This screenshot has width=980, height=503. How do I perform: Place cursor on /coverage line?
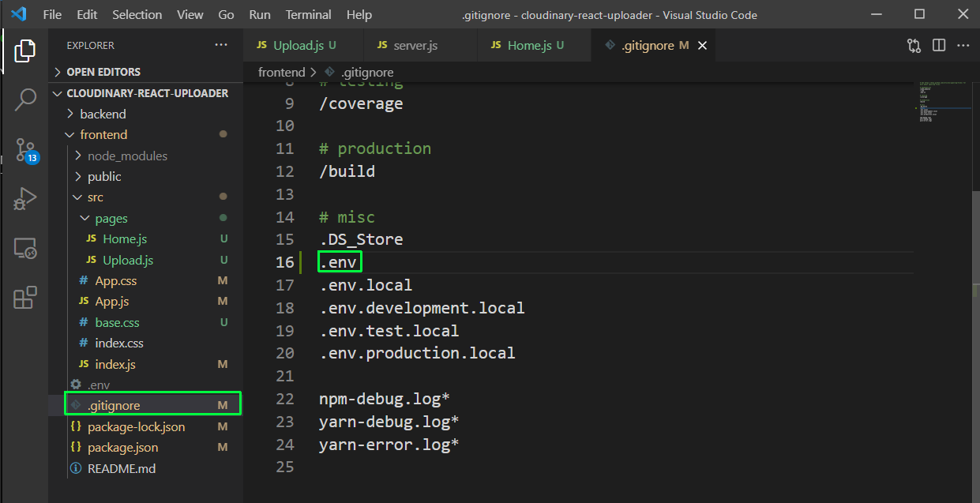point(361,103)
